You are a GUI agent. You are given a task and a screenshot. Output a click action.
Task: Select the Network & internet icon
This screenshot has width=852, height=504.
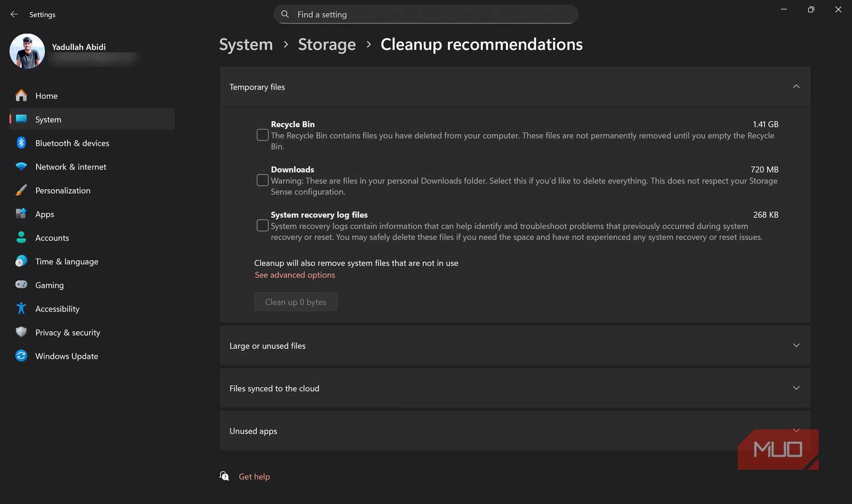point(21,166)
